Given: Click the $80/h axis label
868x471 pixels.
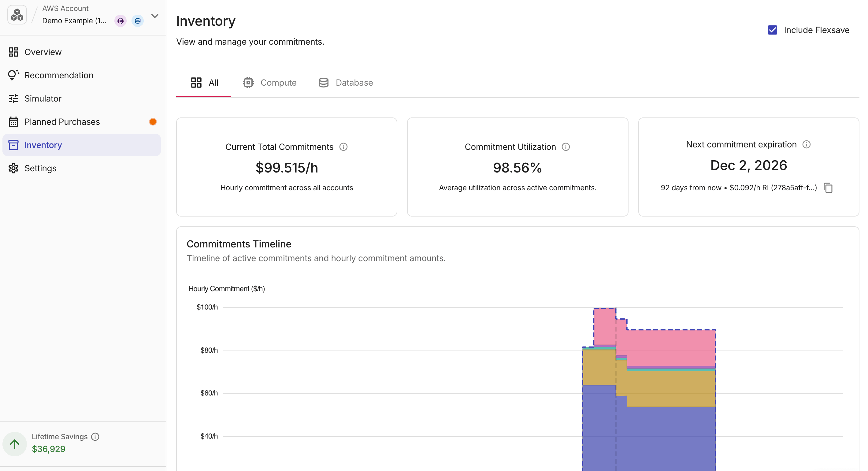Looking at the screenshot, I should pos(209,350).
